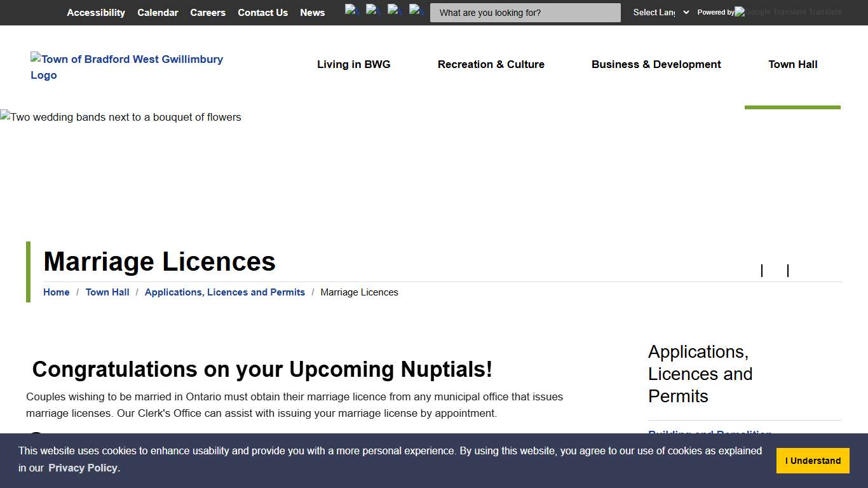Open the Living in BWG menu
The height and width of the screenshot is (488, 868).
[x=354, y=64]
